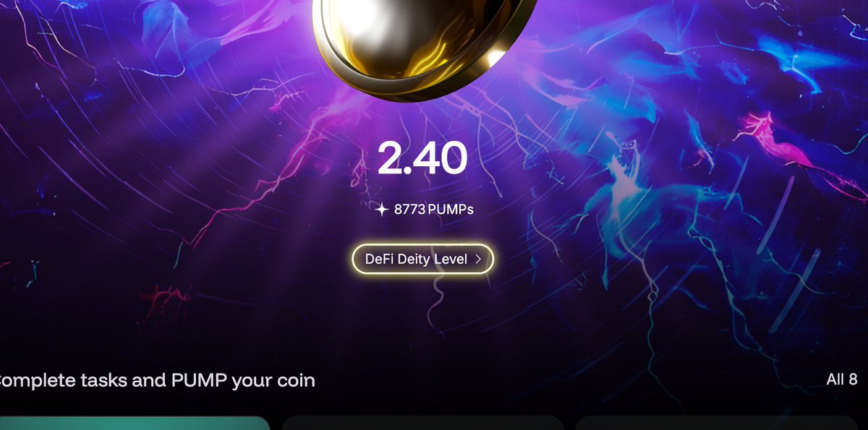Click the number 8 in All 8

[x=853, y=379]
